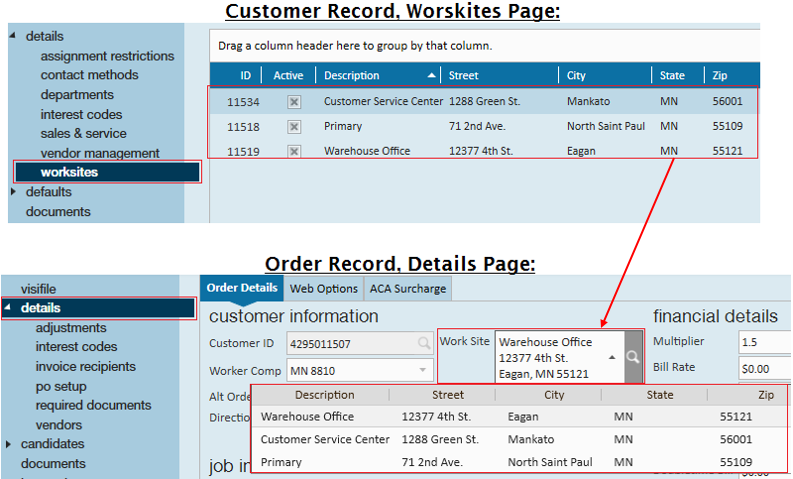
Task: Open invoice recipients page
Action: click(85, 366)
